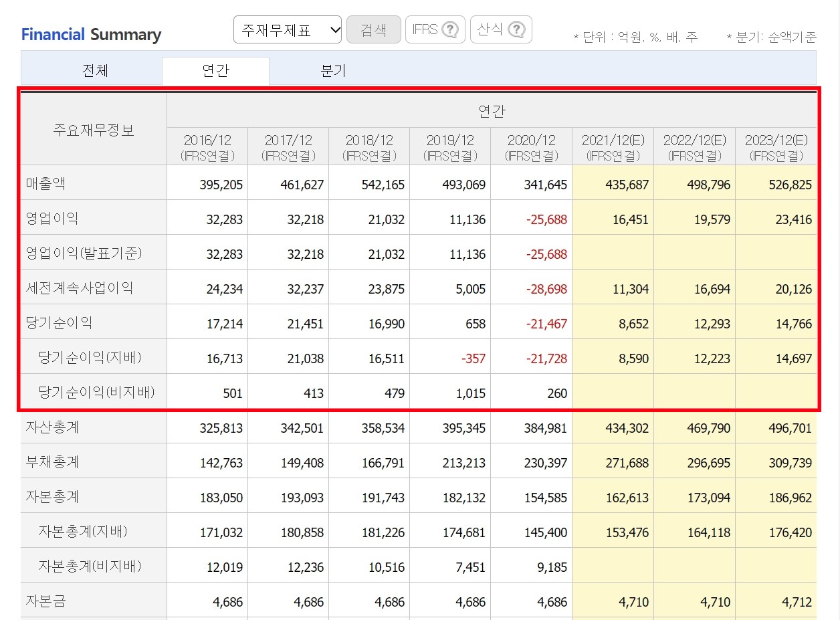Click the Financial Summary heading
This screenshot has height=620, width=840.
click(92, 35)
